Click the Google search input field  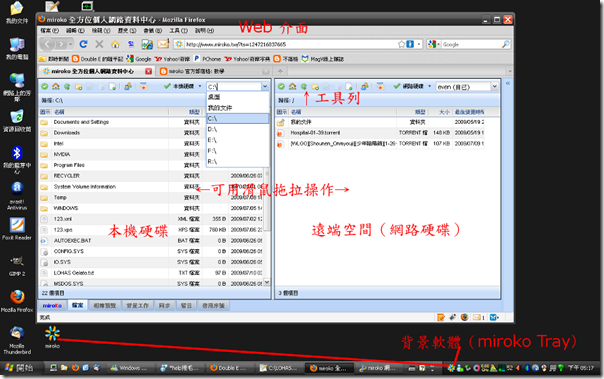pos(471,44)
